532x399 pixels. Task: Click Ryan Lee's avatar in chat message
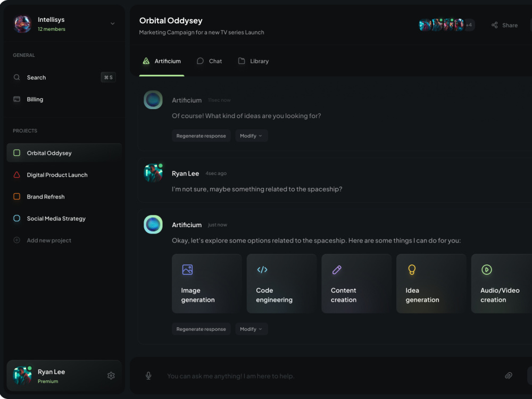click(153, 173)
